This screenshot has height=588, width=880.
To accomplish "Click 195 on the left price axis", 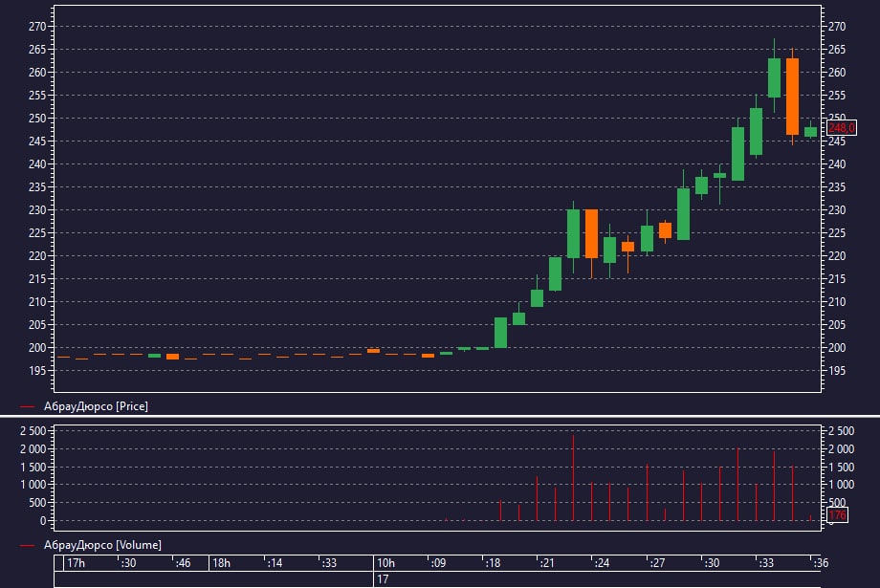I will click(37, 370).
